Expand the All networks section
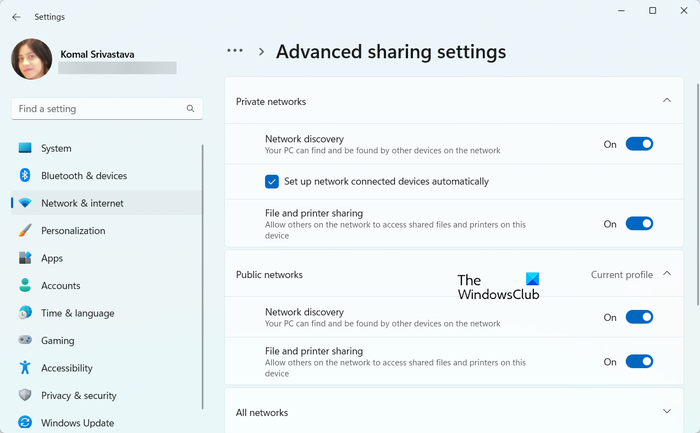The width and height of the screenshot is (700, 433). [x=667, y=412]
